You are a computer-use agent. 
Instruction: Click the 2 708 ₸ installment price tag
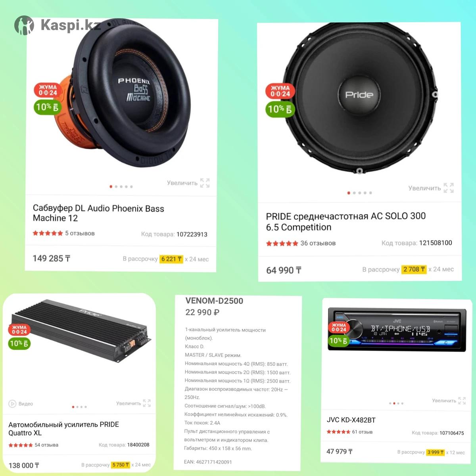414,269
